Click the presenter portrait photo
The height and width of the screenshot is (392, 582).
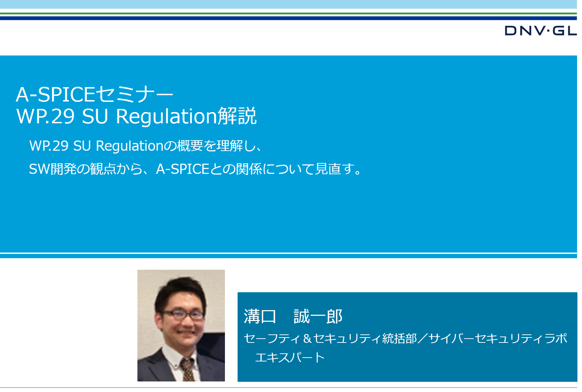tap(181, 325)
